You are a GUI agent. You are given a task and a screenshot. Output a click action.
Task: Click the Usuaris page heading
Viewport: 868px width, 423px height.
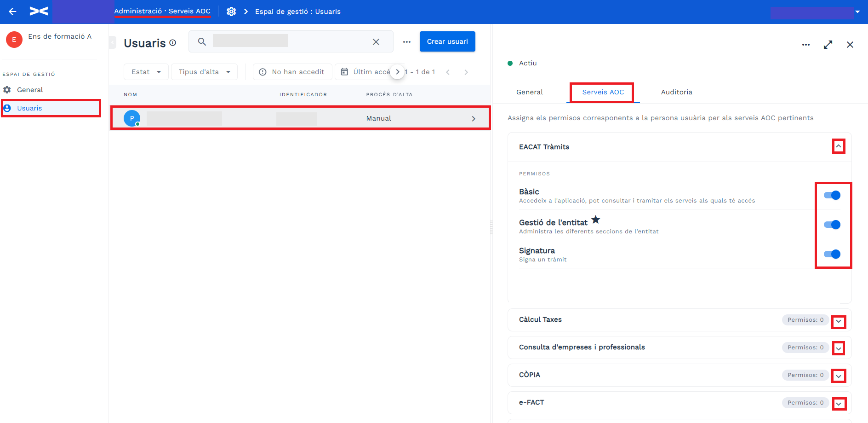[x=145, y=43]
